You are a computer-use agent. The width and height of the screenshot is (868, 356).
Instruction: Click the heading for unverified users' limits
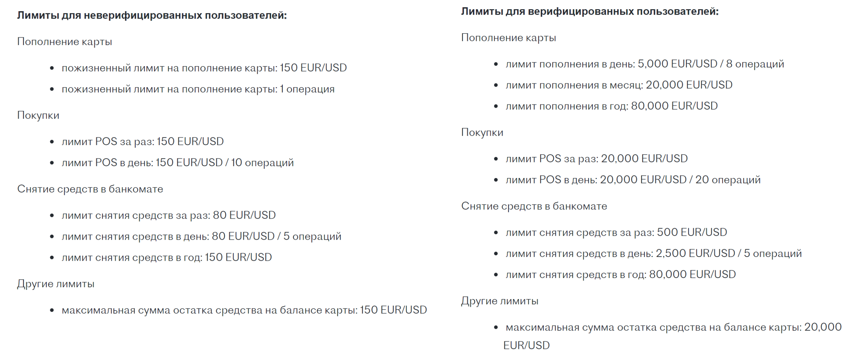coord(152,15)
